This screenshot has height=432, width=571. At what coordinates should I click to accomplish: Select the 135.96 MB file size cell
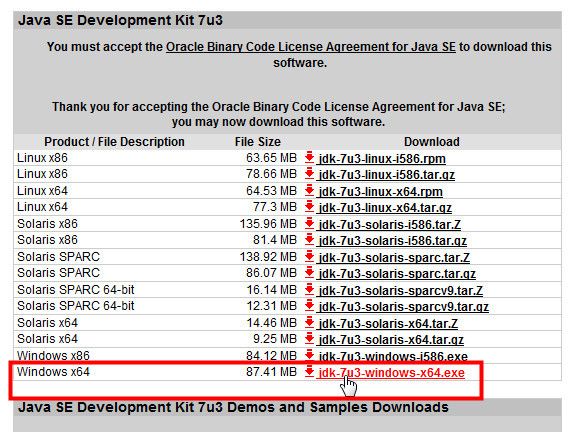pyautogui.click(x=268, y=224)
